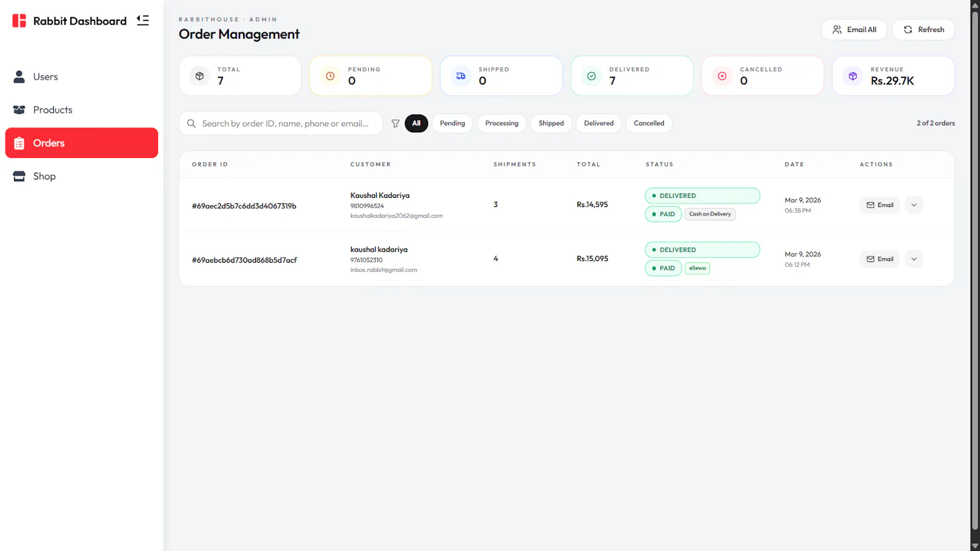Email the Rs.15,095 order customer
This screenshot has width=980, height=551.
tap(880, 259)
